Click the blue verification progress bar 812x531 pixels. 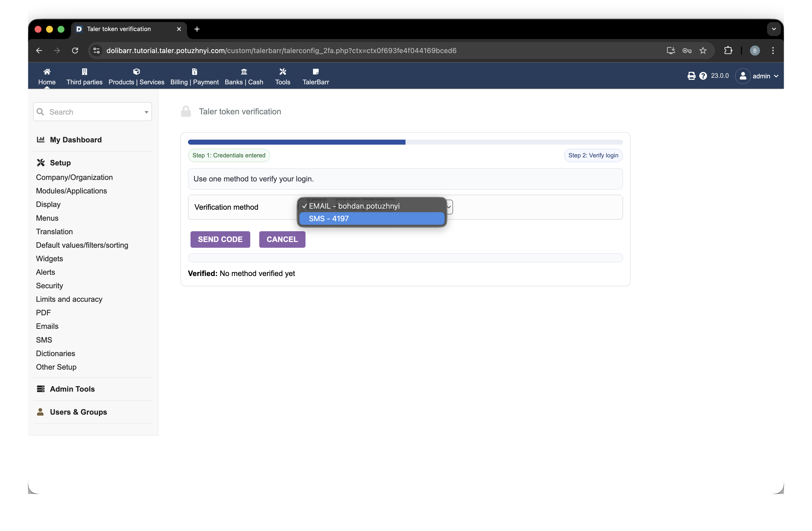point(296,142)
